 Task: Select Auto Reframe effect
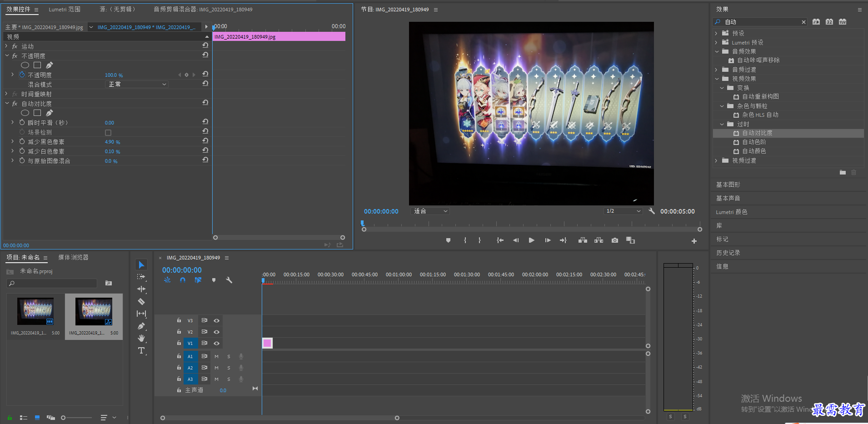(x=760, y=96)
